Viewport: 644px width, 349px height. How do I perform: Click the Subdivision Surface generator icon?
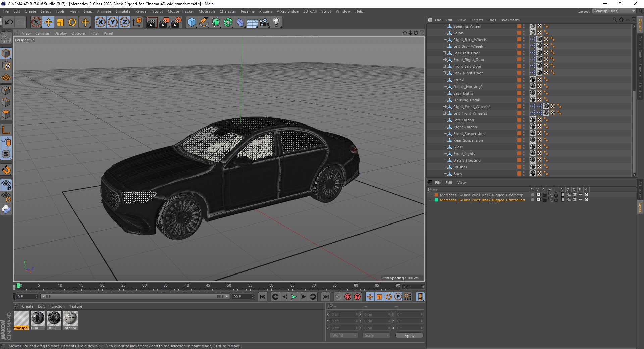[216, 22]
